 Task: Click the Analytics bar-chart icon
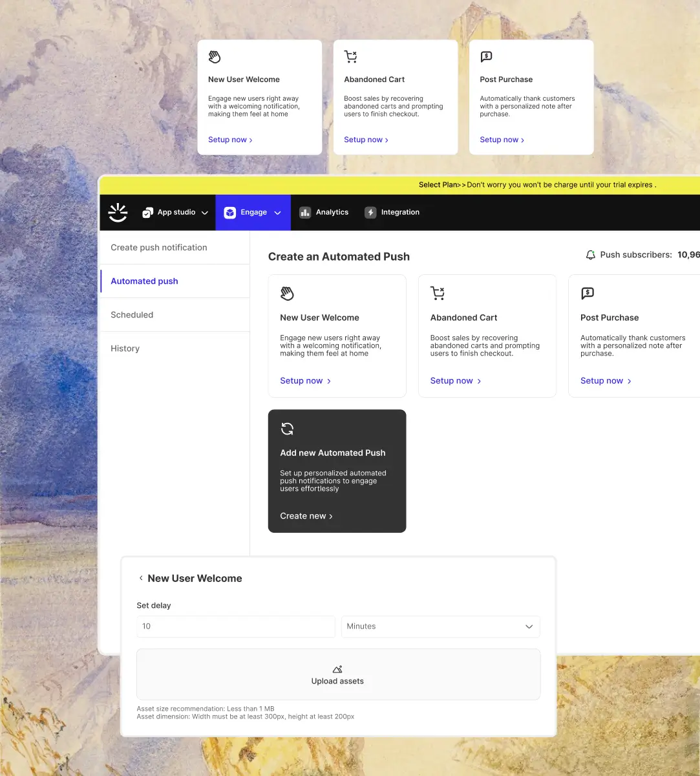(x=305, y=212)
